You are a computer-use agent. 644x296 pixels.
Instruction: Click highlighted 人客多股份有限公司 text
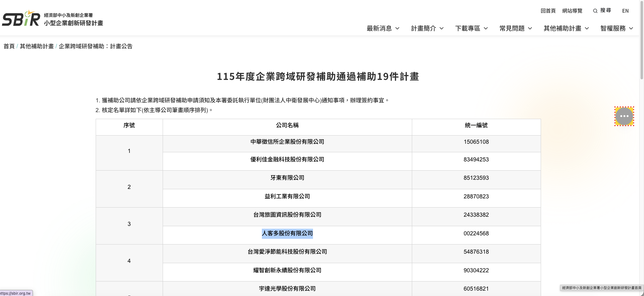click(287, 233)
